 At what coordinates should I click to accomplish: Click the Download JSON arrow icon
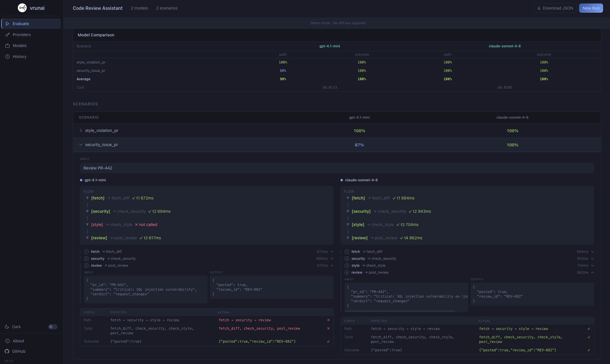pyautogui.click(x=539, y=8)
